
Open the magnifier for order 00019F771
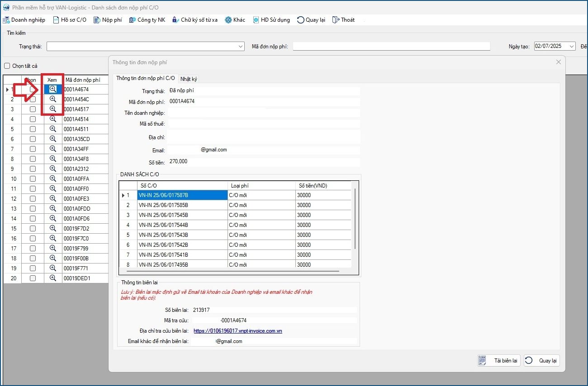click(53, 268)
